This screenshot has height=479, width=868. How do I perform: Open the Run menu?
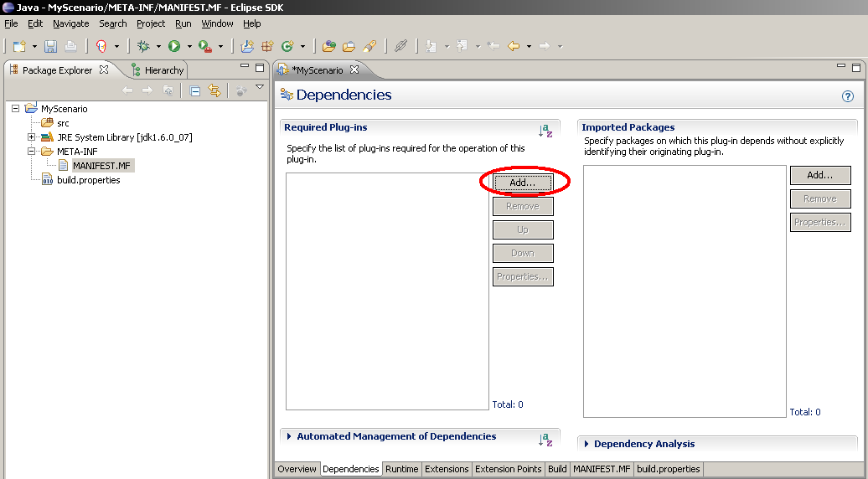tap(183, 23)
